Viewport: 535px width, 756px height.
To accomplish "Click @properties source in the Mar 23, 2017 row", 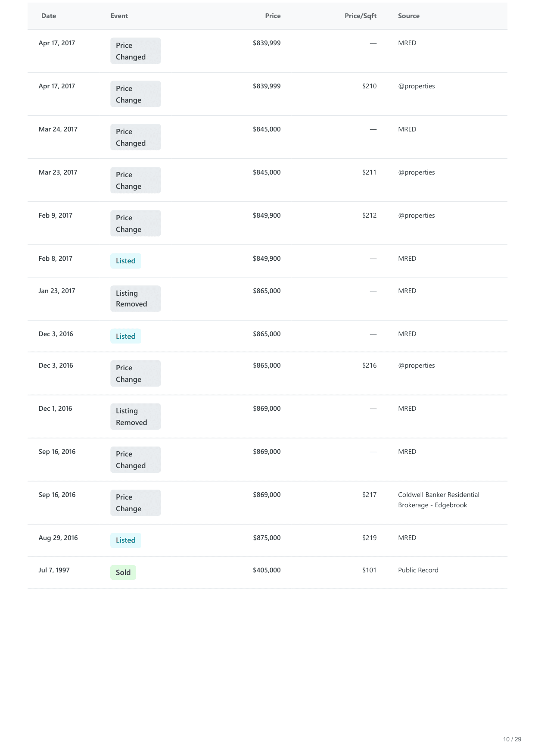I will tap(416, 172).
